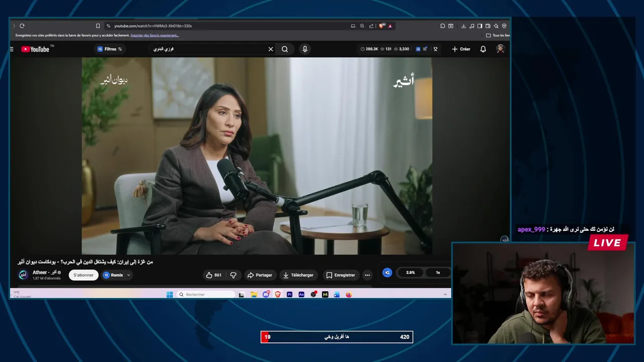644x362 pixels.
Task: Open the Atheer channel name link
Action: click(44, 272)
